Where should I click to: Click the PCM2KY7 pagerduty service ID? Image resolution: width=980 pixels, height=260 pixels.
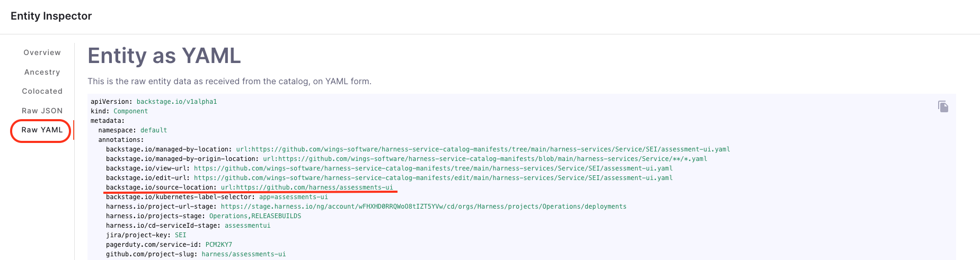tap(218, 245)
